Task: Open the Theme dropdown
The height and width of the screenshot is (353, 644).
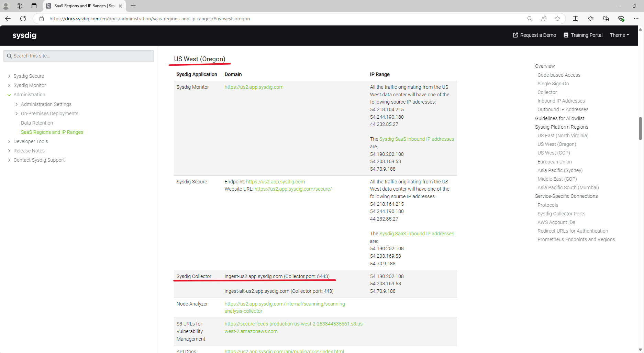Action: pyautogui.click(x=619, y=35)
